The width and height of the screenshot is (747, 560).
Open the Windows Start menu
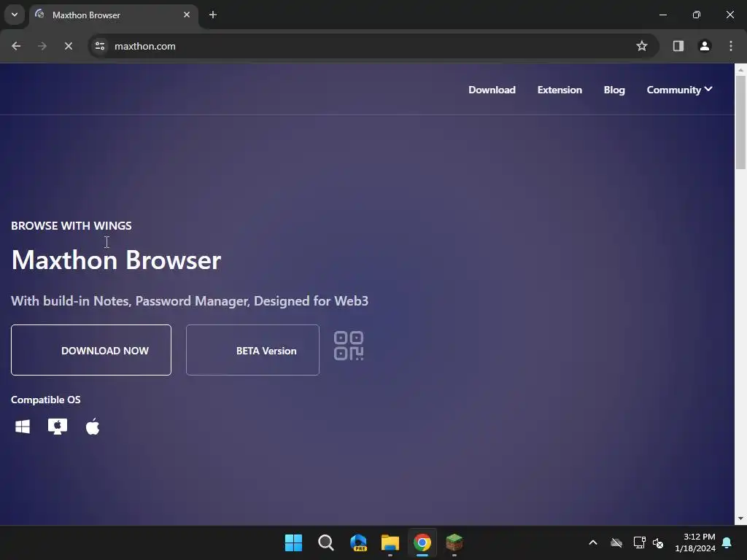click(x=293, y=542)
